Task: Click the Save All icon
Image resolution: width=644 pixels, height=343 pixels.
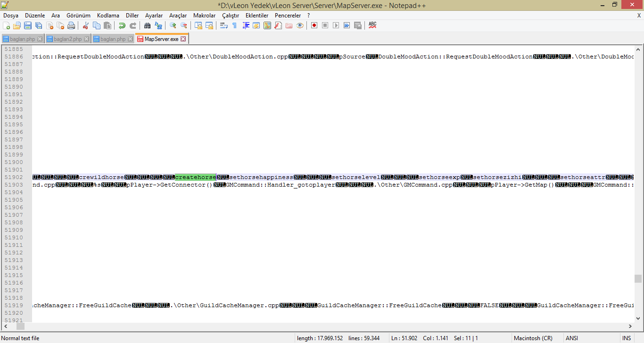Action: coord(39,25)
